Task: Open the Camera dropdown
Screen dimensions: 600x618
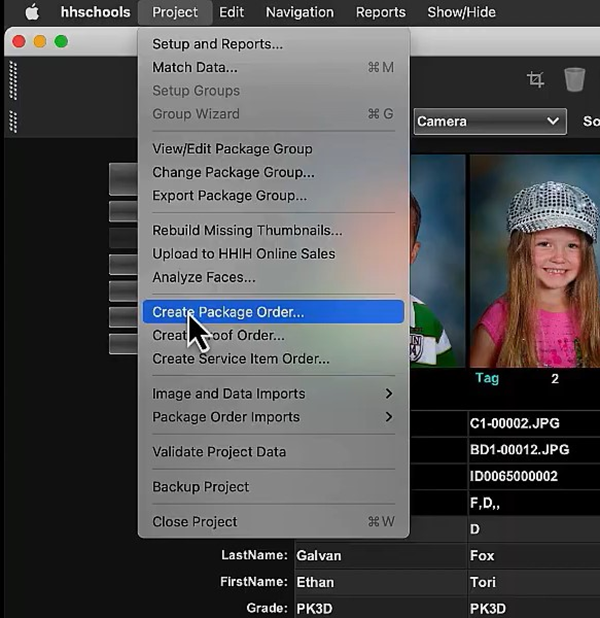Action: click(490, 121)
